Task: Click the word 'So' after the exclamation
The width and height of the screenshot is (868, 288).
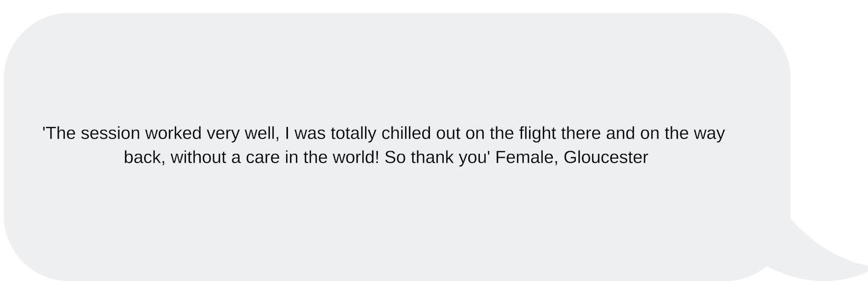Action: point(395,157)
